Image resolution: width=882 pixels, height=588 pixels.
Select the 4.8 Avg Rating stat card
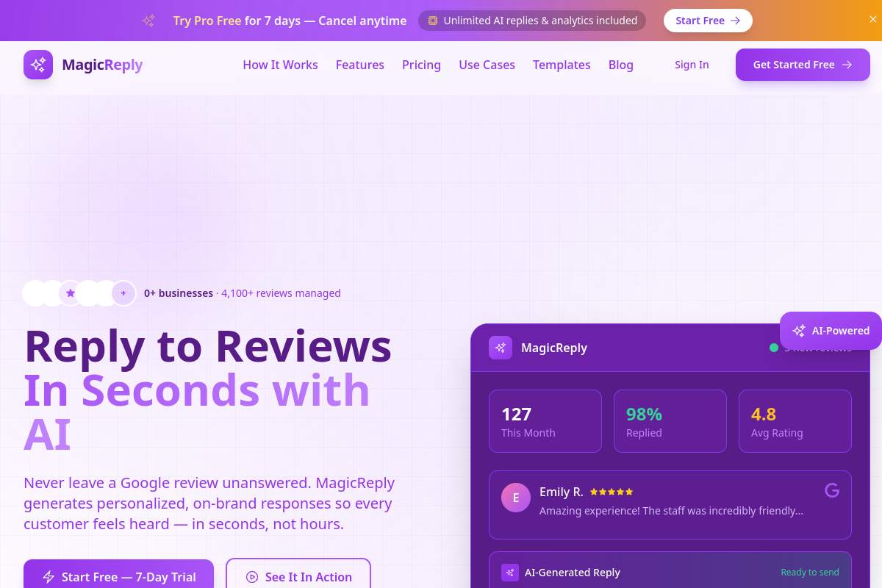(795, 421)
